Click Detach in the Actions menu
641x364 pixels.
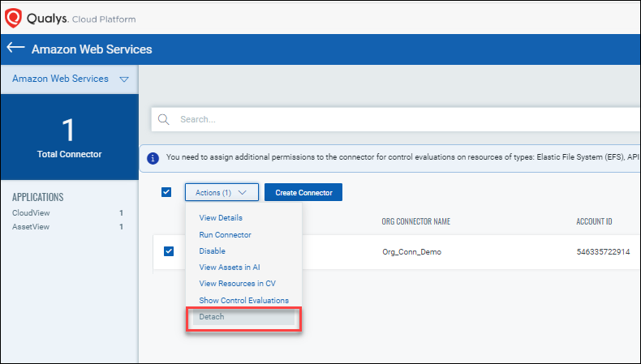[212, 317]
